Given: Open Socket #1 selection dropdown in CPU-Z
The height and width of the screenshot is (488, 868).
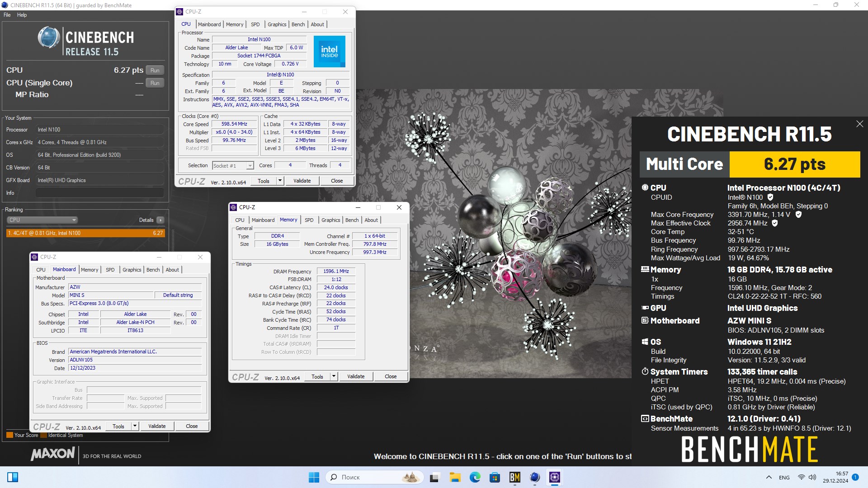Looking at the screenshot, I should [233, 166].
